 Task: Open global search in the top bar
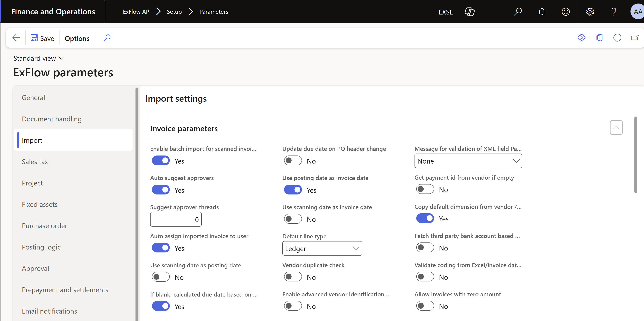(518, 12)
